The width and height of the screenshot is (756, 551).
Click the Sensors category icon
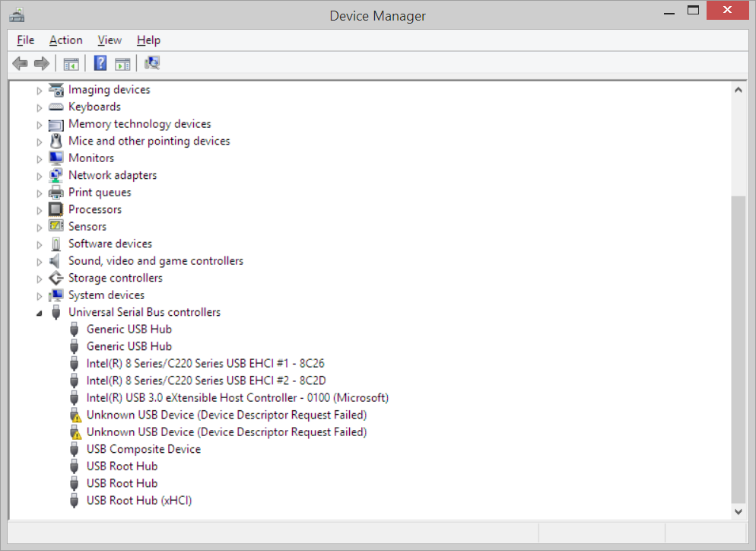click(x=56, y=226)
